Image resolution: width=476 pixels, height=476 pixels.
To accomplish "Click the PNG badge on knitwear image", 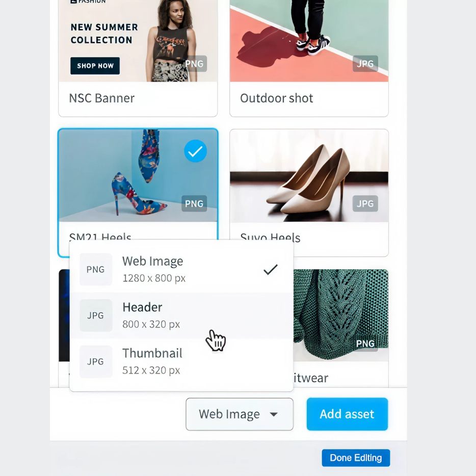I will (365, 343).
